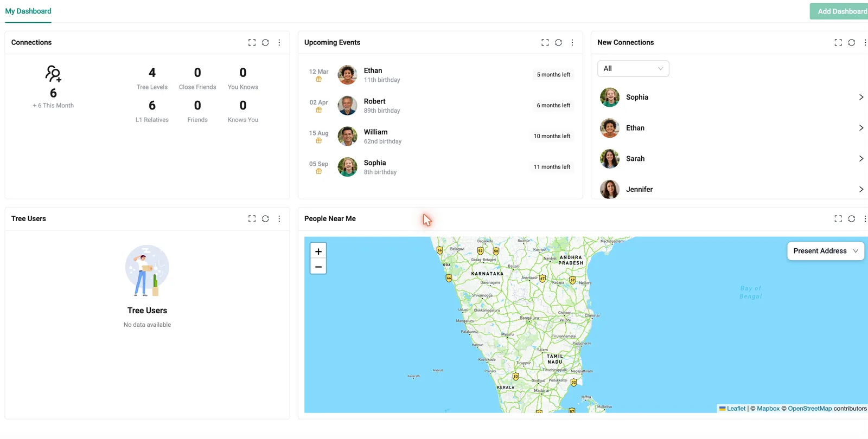
Task: Open Connections widget more options menu
Action: coord(279,42)
